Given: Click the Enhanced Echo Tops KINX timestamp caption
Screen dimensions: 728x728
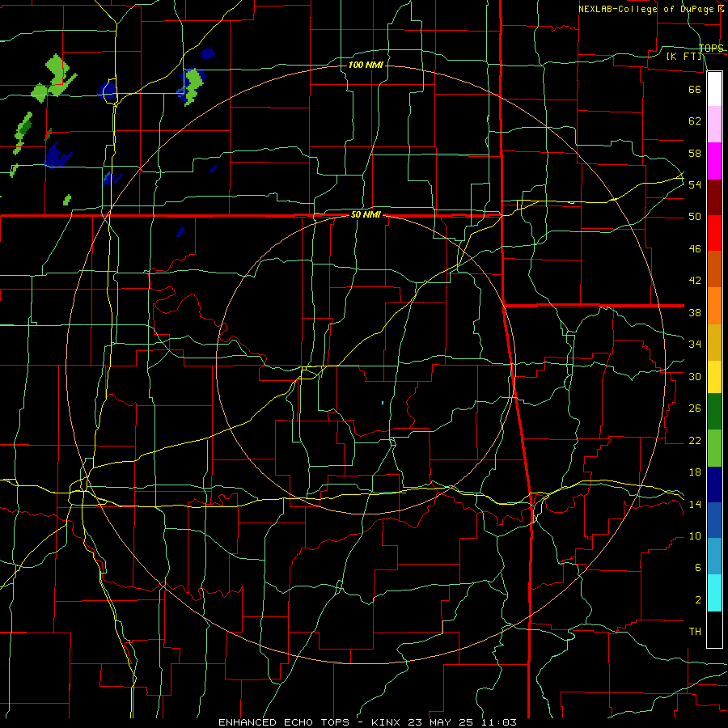Looking at the screenshot, I should (367, 722).
